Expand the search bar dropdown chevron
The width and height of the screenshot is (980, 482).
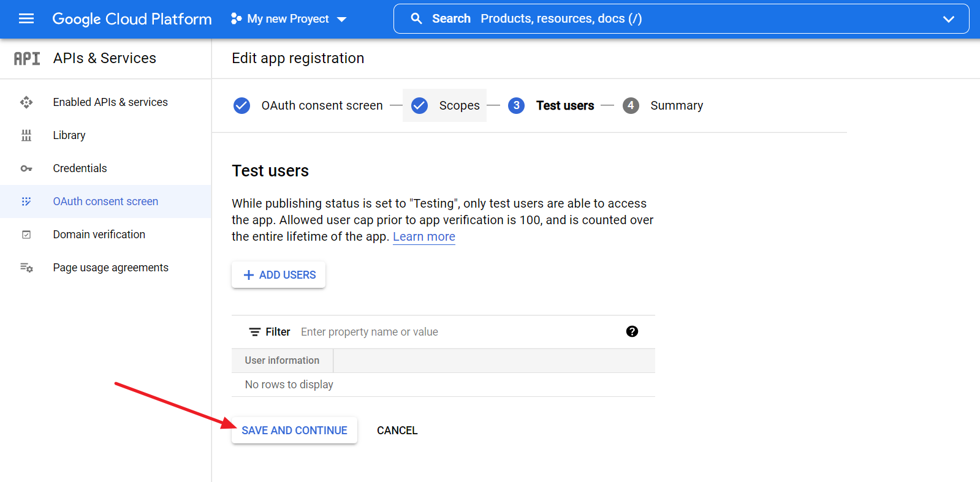coord(948,19)
